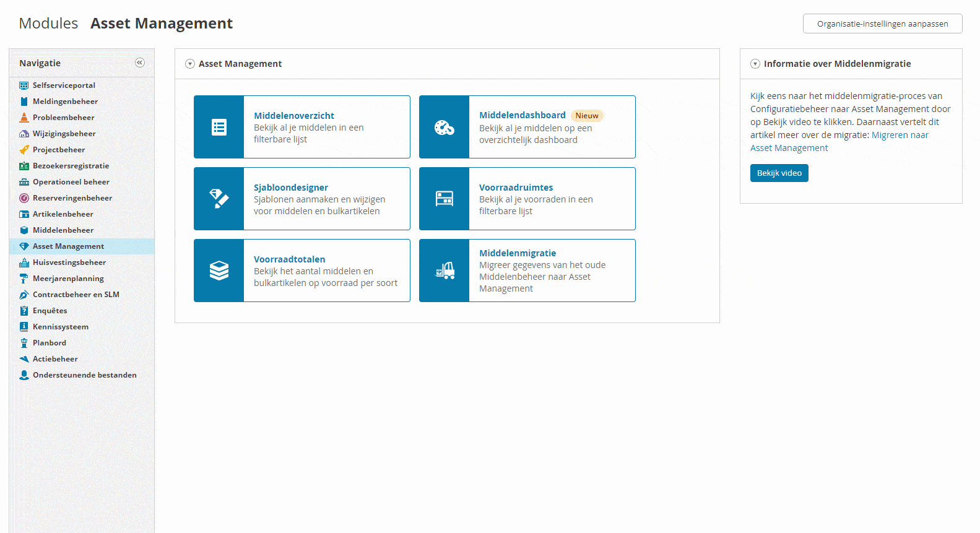980x533 pixels.
Task: Click the Meerjarenplanning icon
Action: [24, 279]
